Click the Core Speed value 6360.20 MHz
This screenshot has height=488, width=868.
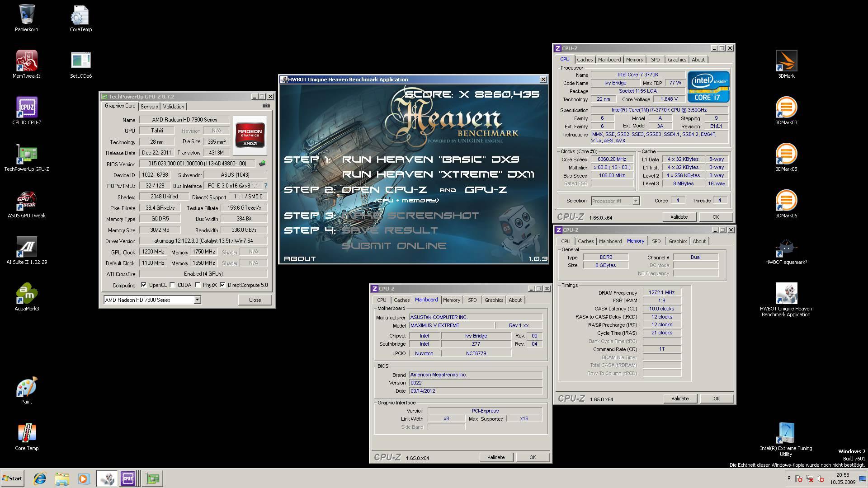click(x=612, y=159)
